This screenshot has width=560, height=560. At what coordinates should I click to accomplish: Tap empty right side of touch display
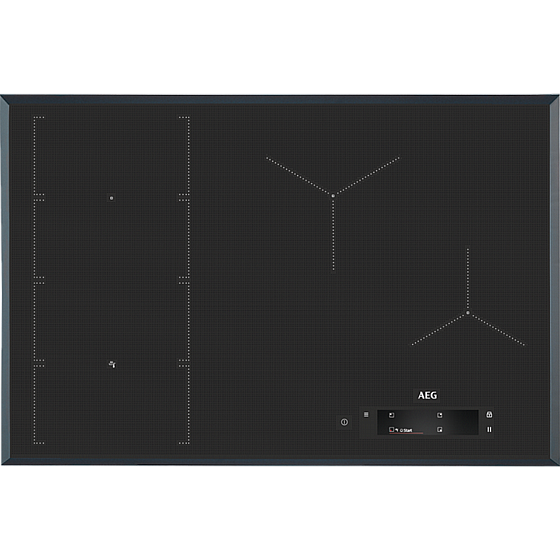coord(461,422)
